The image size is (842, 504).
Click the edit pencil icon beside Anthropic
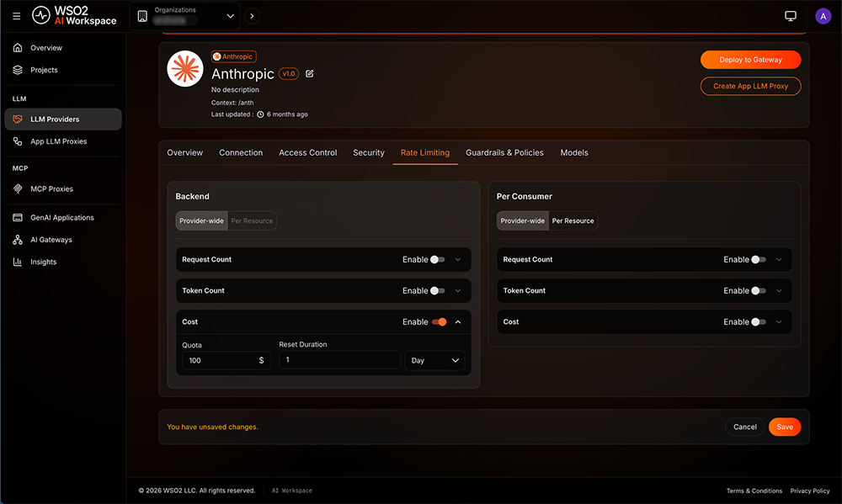coord(310,73)
